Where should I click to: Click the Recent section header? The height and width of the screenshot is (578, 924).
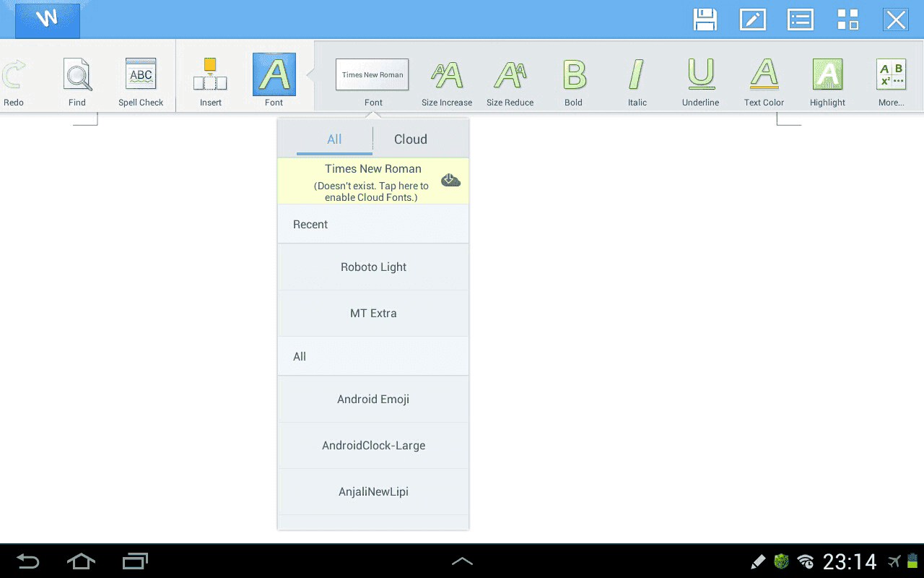pos(373,225)
